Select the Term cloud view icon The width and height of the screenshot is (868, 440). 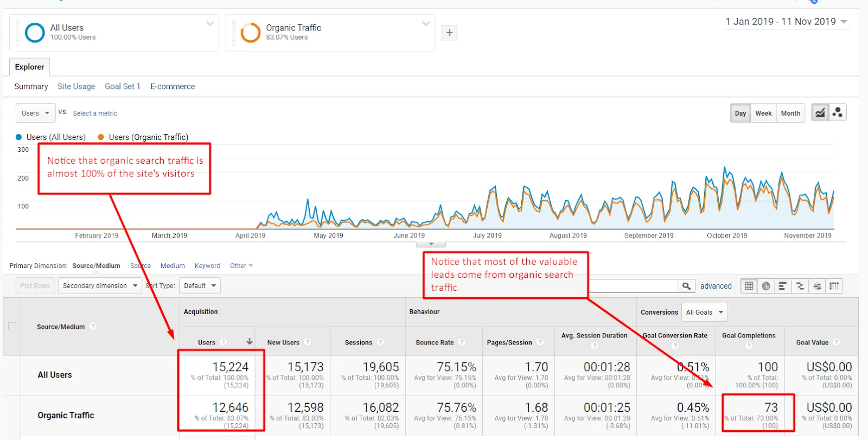[x=817, y=286]
